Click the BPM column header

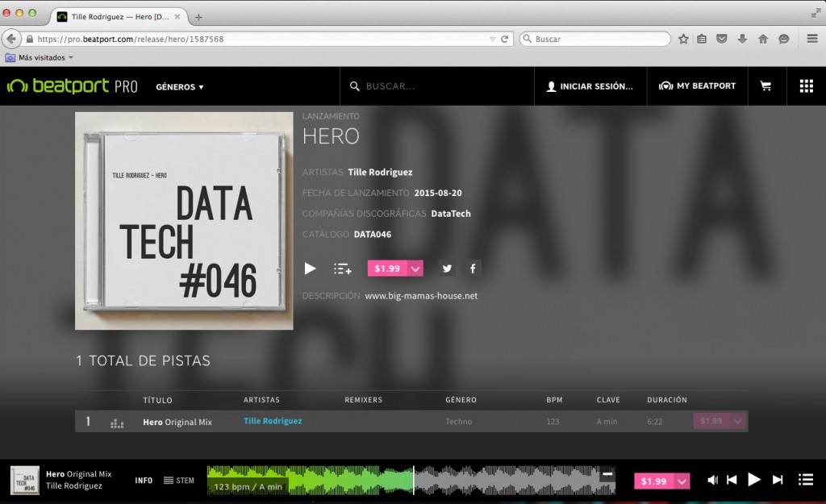554,400
